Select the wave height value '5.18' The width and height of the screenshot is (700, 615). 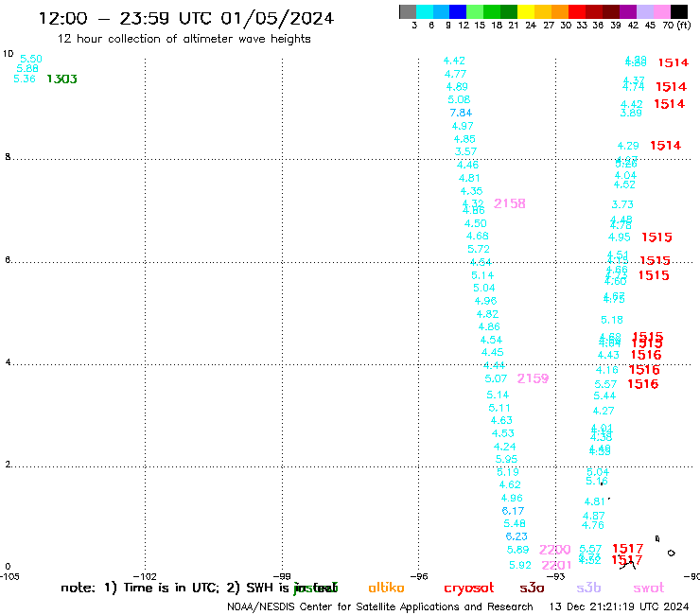tap(612, 320)
